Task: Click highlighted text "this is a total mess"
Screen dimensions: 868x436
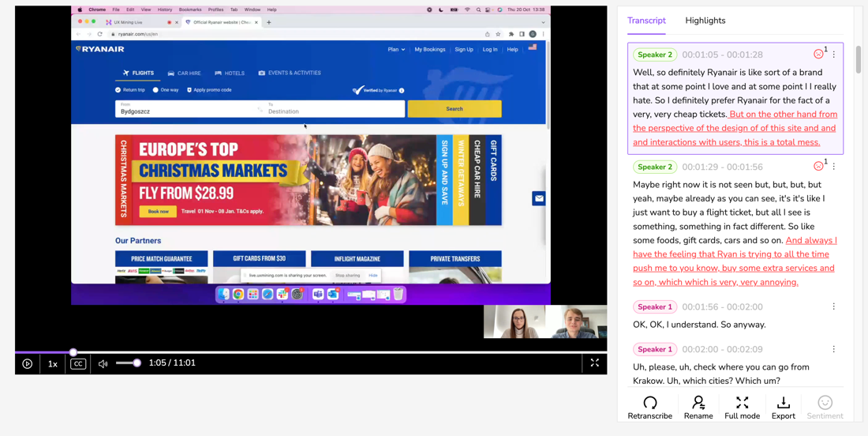Action: [782, 142]
